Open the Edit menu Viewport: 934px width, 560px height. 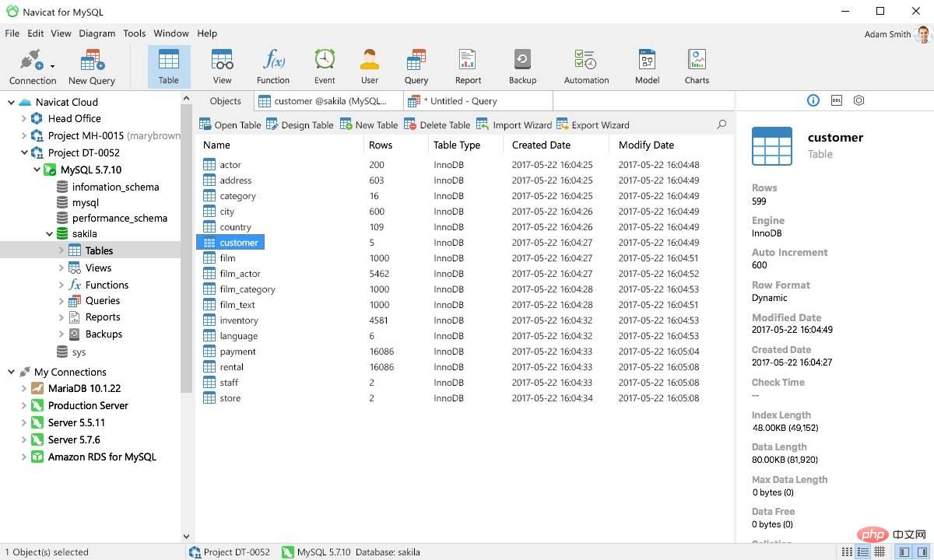point(35,33)
